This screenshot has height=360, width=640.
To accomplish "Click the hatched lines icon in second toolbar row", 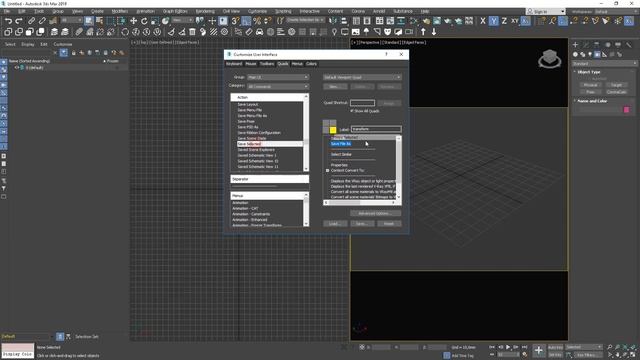I will [213, 32].
